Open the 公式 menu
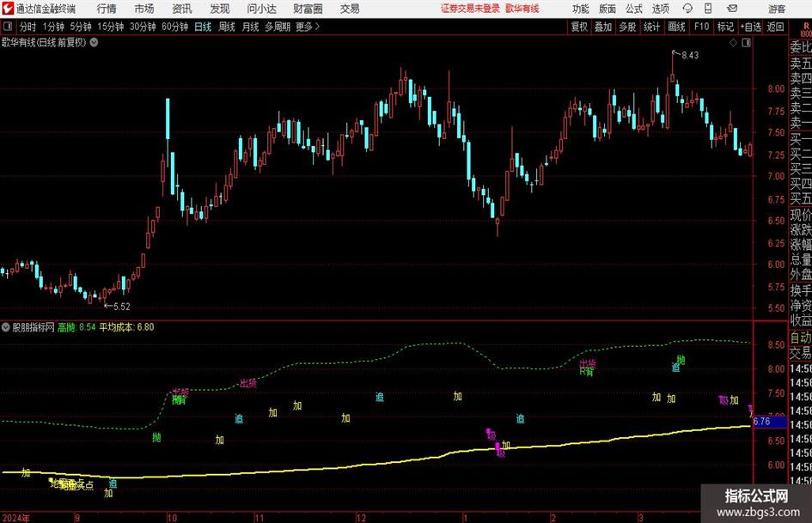The height and width of the screenshot is (523, 812). point(634,9)
